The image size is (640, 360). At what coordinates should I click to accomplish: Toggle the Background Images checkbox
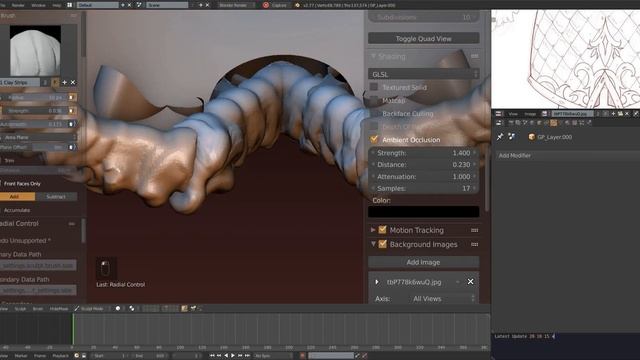click(x=382, y=244)
